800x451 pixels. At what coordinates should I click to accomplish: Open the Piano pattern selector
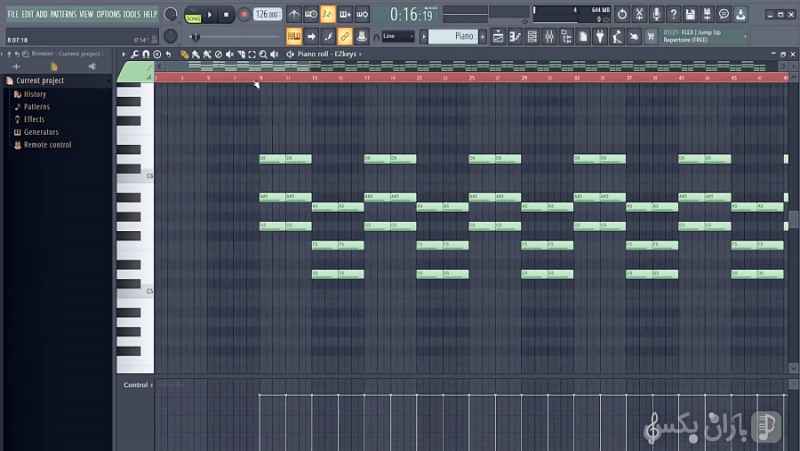coord(453,36)
